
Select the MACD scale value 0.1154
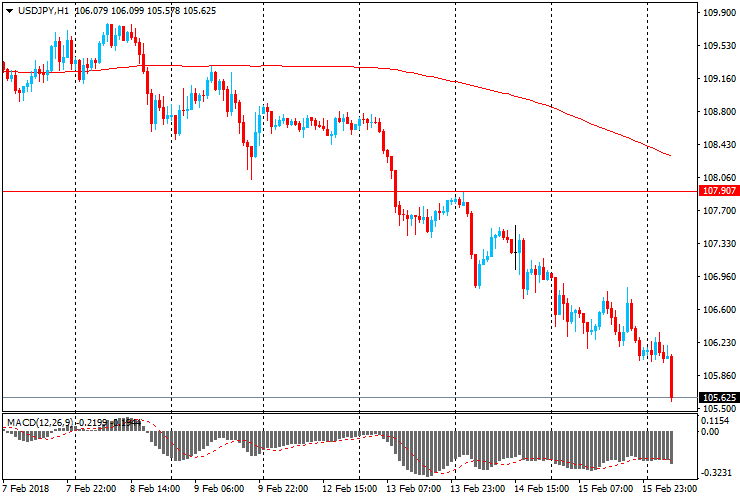716,421
